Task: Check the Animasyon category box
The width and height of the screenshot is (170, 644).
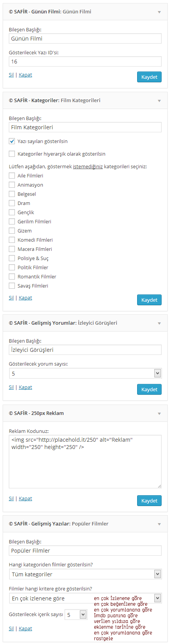Action: (12, 185)
